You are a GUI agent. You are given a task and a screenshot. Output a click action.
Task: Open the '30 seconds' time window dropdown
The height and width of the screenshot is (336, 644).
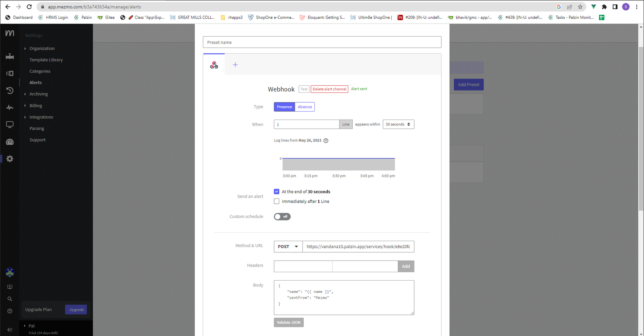click(398, 124)
